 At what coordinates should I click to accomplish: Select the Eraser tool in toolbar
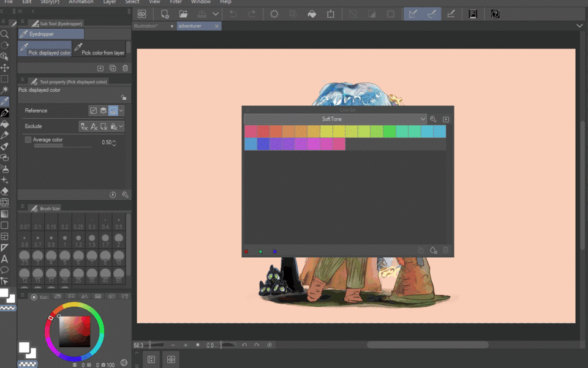(4, 191)
